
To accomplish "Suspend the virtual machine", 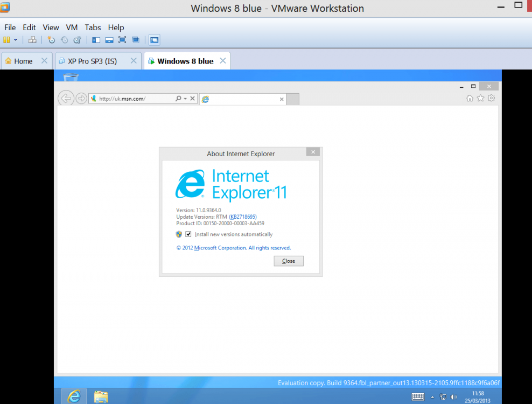I will [8, 39].
